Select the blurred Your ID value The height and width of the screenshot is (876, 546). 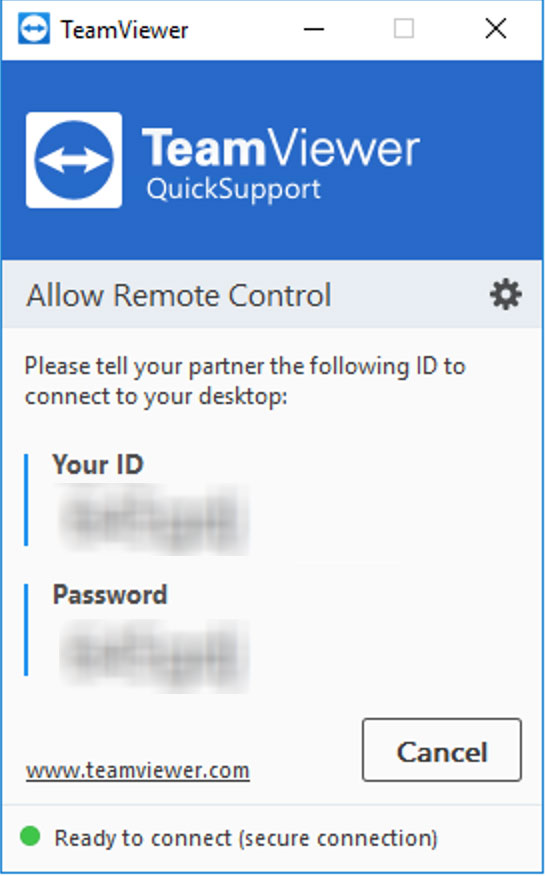[154, 520]
